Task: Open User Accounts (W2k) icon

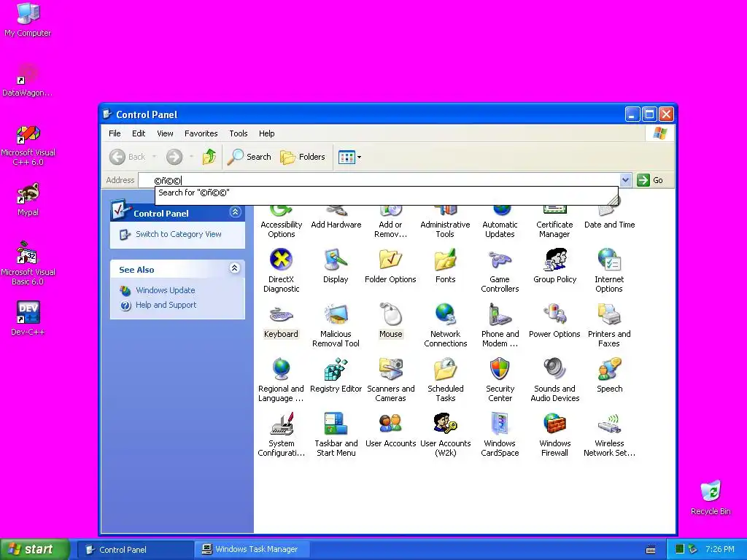Action: (446, 434)
